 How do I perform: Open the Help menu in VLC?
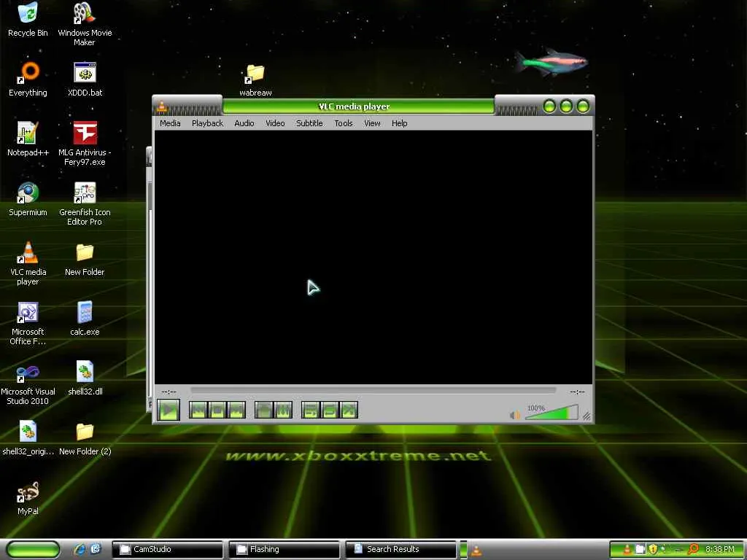[x=399, y=123]
